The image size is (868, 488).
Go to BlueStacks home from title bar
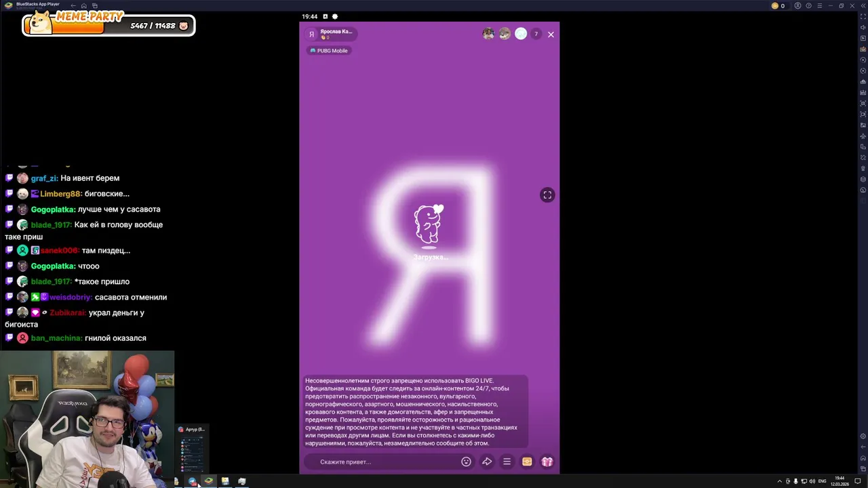[x=83, y=5]
